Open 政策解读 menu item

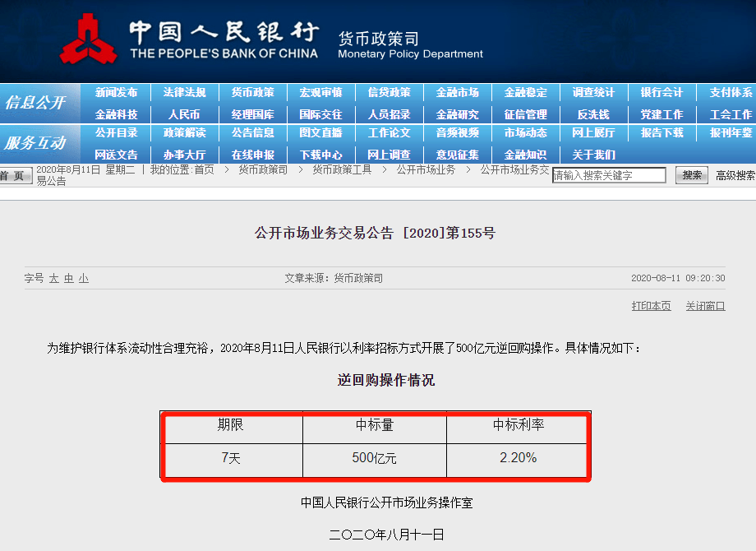184,132
